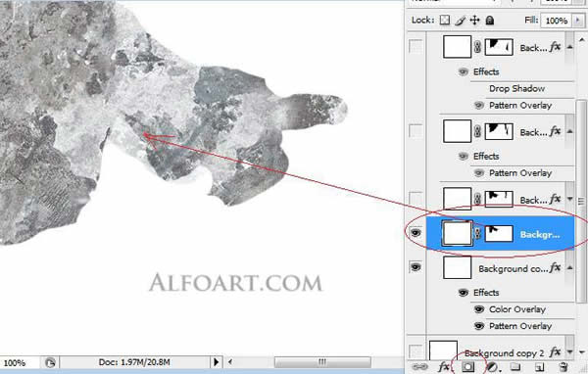Screen dimensions: 588x374
Task: Enable Lock position move icon
Action: pyautogui.click(x=474, y=20)
